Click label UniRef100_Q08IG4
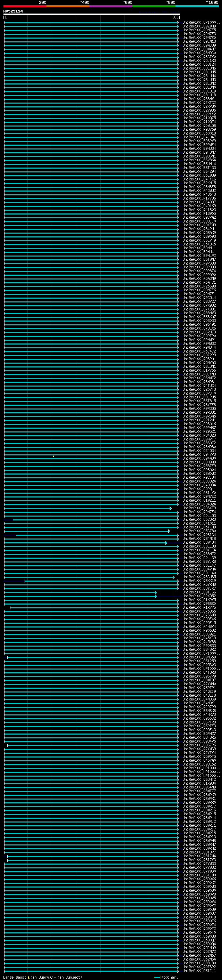The image size is (222, 980). (199, 535)
